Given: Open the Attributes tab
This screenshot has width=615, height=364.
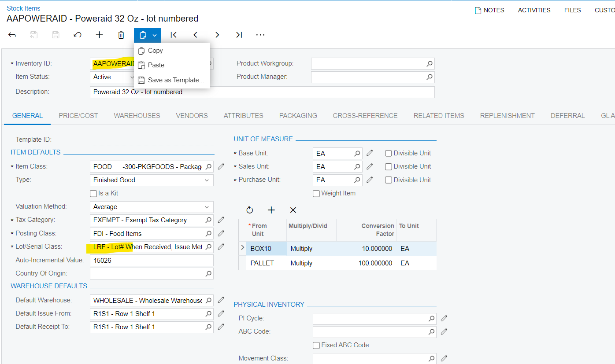Looking at the screenshot, I should [x=244, y=116].
